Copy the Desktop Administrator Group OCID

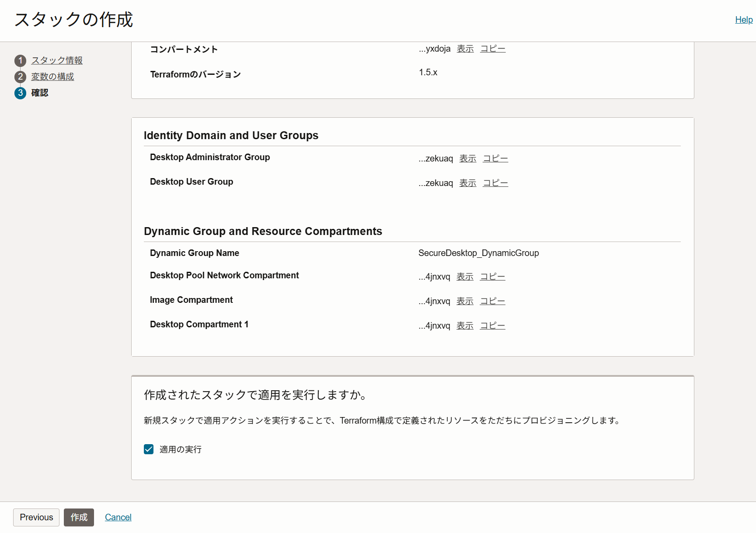tap(495, 158)
